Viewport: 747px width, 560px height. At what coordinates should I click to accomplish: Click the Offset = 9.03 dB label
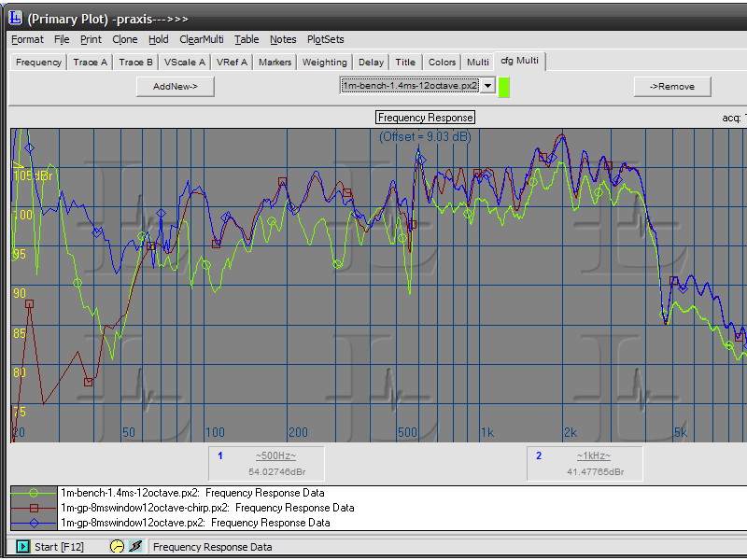(x=425, y=137)
